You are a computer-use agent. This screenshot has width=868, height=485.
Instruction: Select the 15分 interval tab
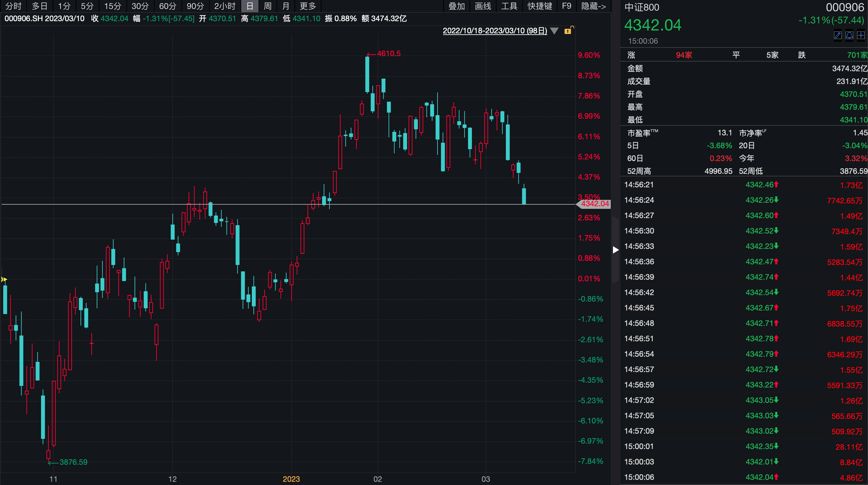point(112,6)
